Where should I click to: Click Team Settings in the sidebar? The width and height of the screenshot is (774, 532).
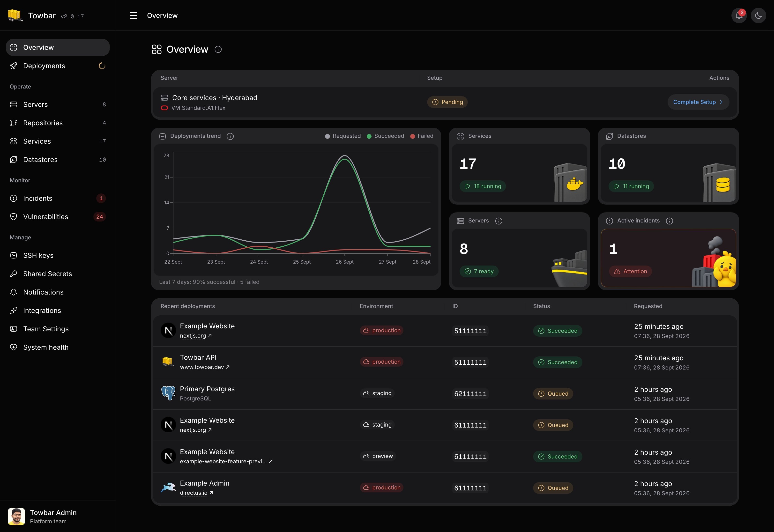(x=58, y=329)
